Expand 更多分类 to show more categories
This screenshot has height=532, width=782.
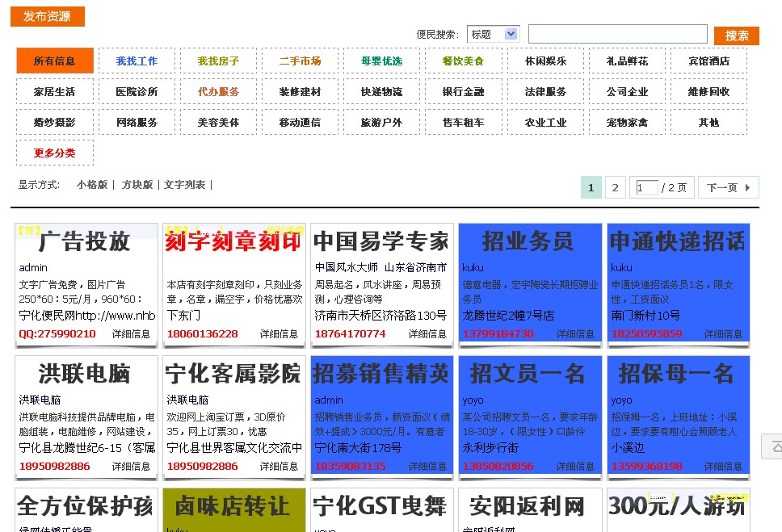pos(55,153)
